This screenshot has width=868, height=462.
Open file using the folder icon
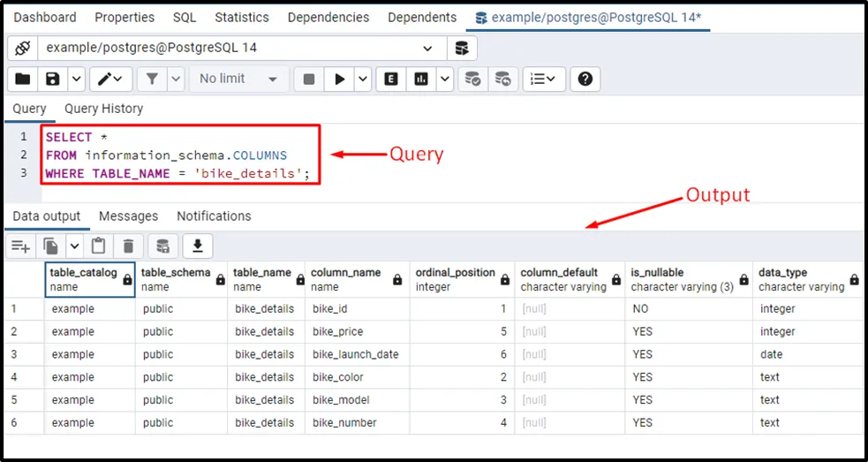pyautogui.click(x=23, y=79)
